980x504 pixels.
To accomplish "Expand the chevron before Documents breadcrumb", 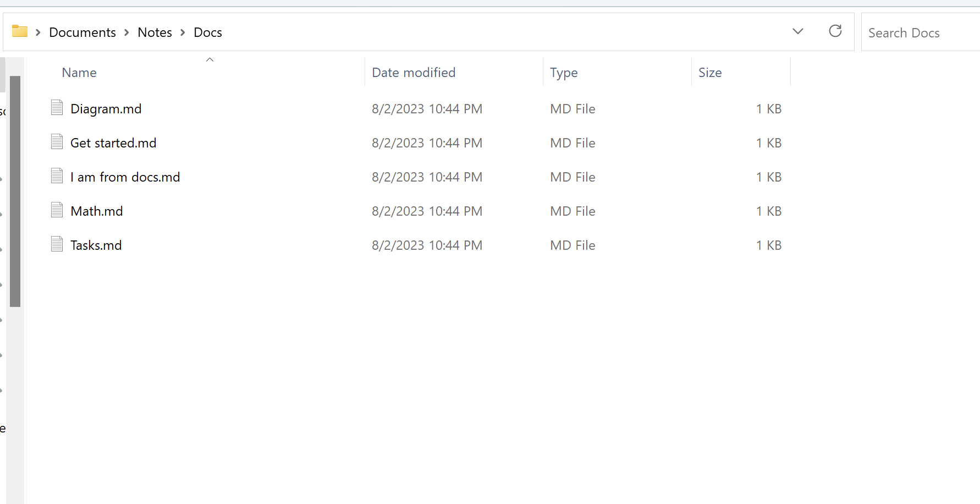I will pos(38,32).
